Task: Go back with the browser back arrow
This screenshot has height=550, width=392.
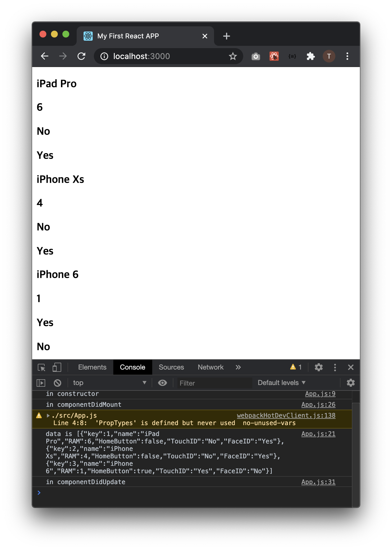Action: (x=45, y=56)
